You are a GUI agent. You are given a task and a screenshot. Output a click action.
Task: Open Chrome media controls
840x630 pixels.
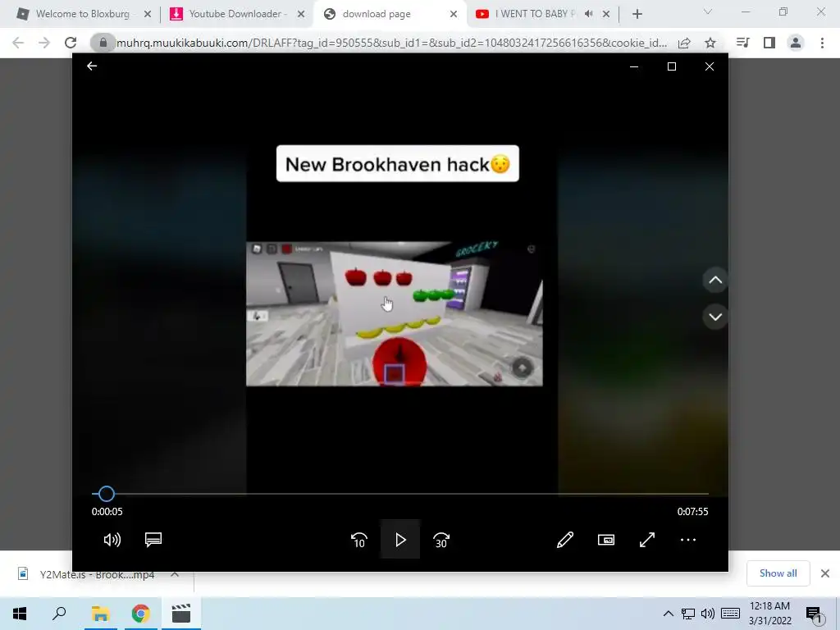(742, 43)
